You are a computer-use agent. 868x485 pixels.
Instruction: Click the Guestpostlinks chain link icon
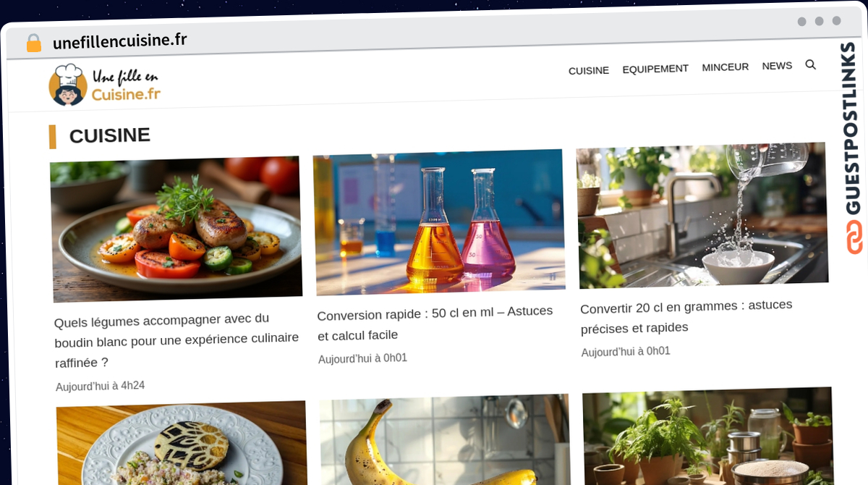tap(854, 237)
